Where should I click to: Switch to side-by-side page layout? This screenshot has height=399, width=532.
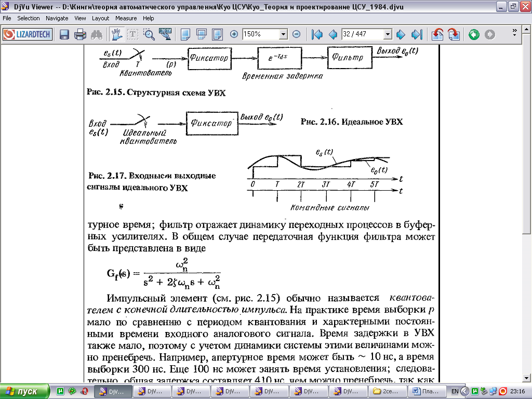click(217, 34)
